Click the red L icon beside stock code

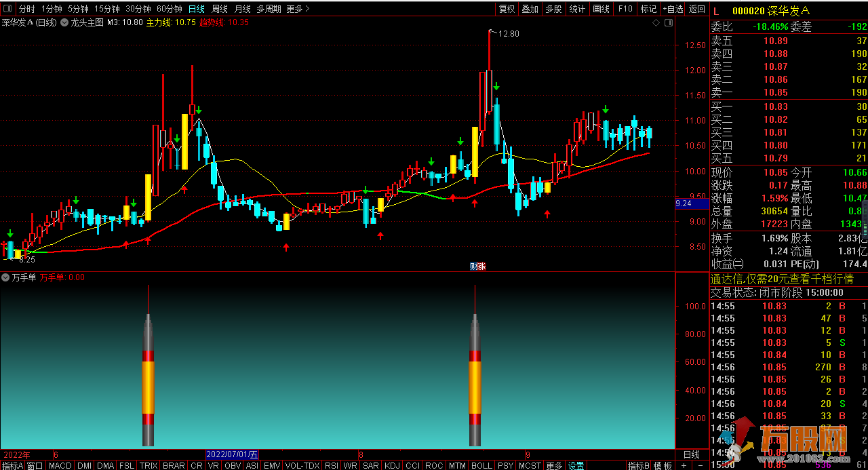click(715, 11)
